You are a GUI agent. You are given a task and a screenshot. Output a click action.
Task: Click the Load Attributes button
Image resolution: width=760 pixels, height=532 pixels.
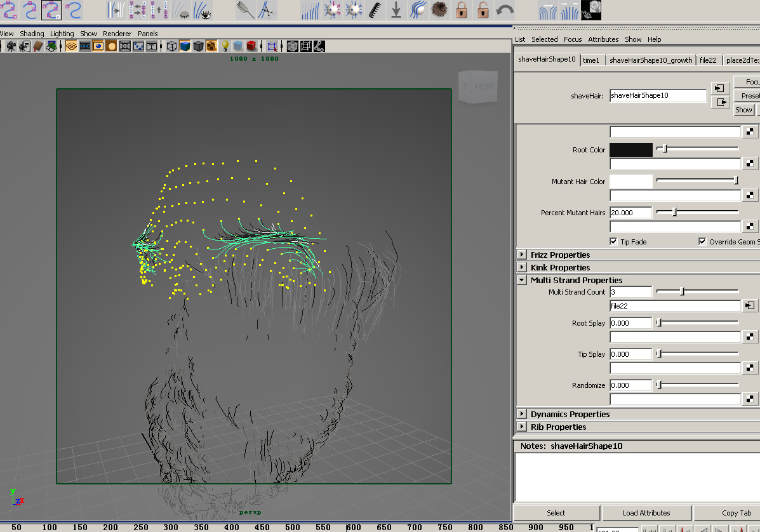pos(646,512)
